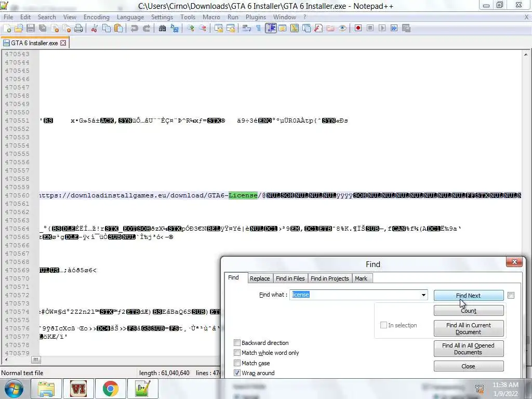Click the Replace toolbar icon

pyautogui.click(x=175, y=29)
